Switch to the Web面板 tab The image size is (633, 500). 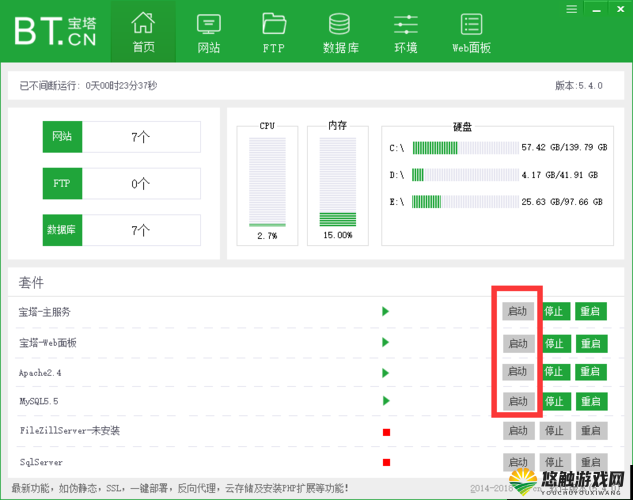point(472,33)
